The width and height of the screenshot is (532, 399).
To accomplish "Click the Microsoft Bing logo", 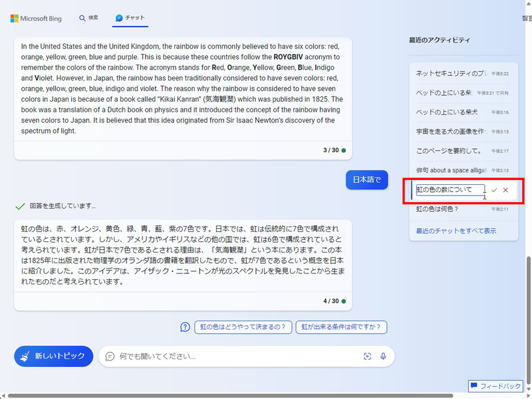I will (36, 19).
